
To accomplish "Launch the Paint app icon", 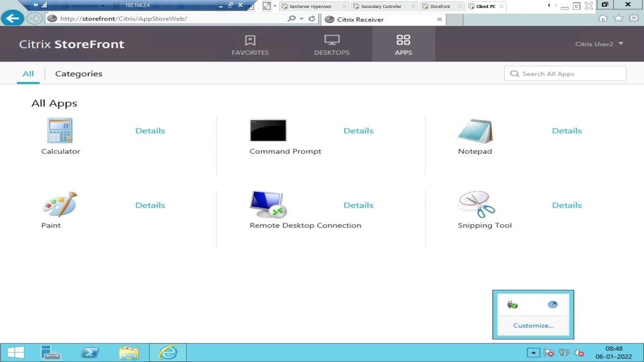I will pos(60,204).
